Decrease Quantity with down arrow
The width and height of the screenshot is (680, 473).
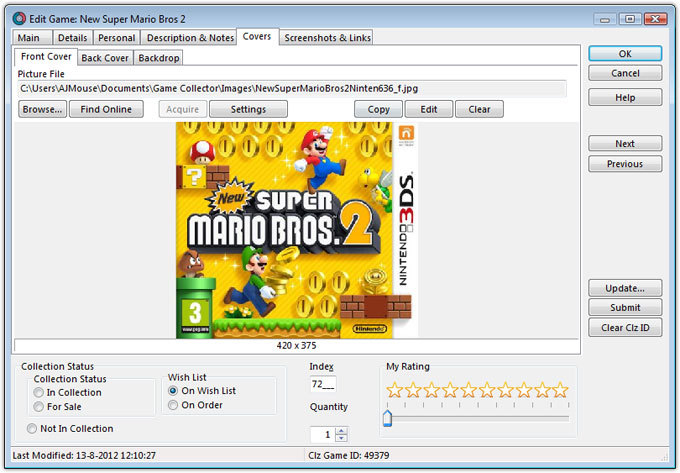[342, 438]
